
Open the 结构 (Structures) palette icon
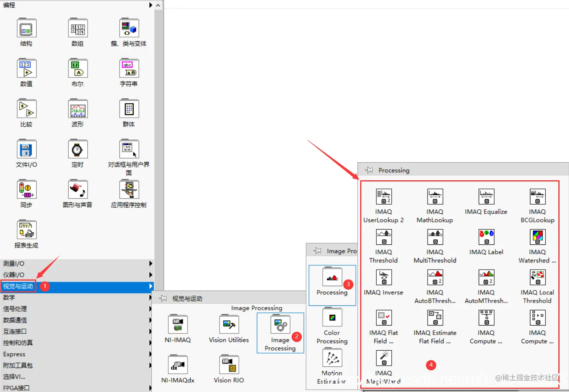[27, 28]
